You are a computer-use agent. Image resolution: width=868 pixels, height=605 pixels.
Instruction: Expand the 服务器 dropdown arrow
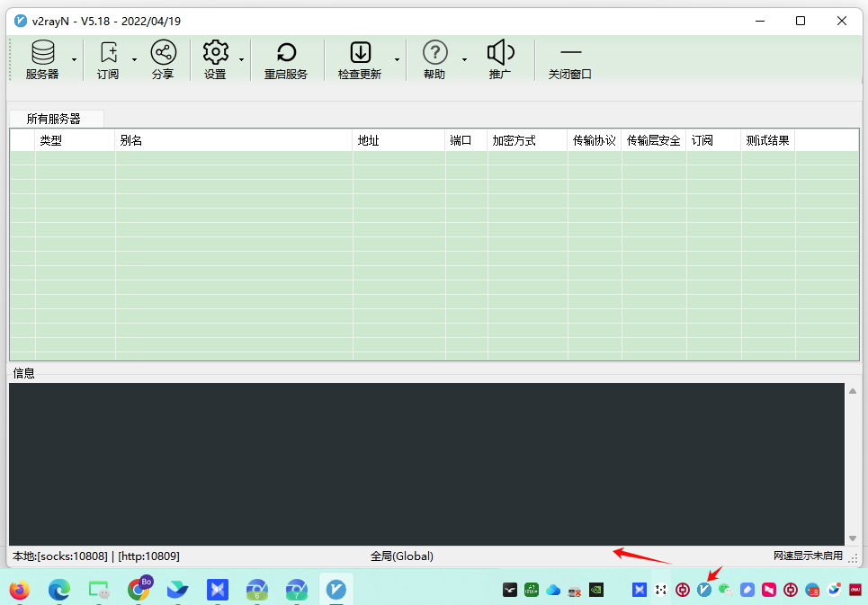74,60
